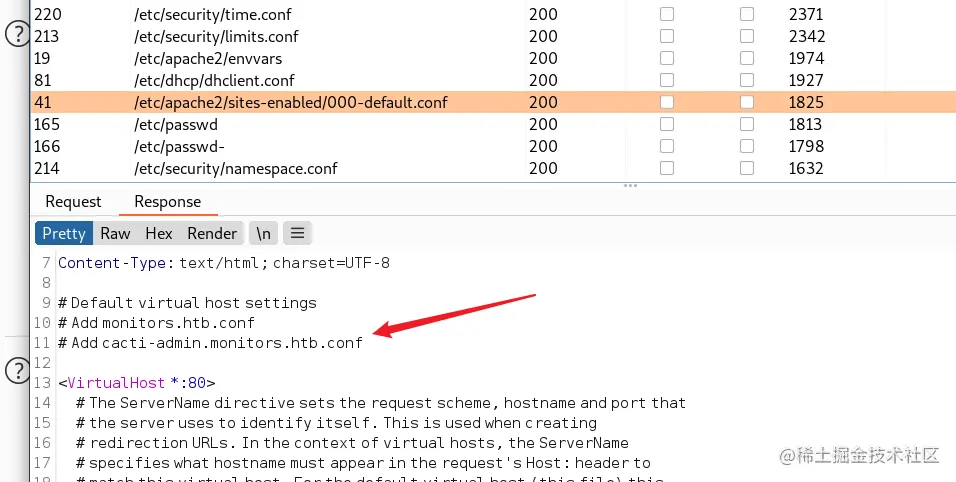Image resolution: width=956 pixels, height=482 pixels.
Task: Open the help icon beside row 213
Action: coord(17,34)
